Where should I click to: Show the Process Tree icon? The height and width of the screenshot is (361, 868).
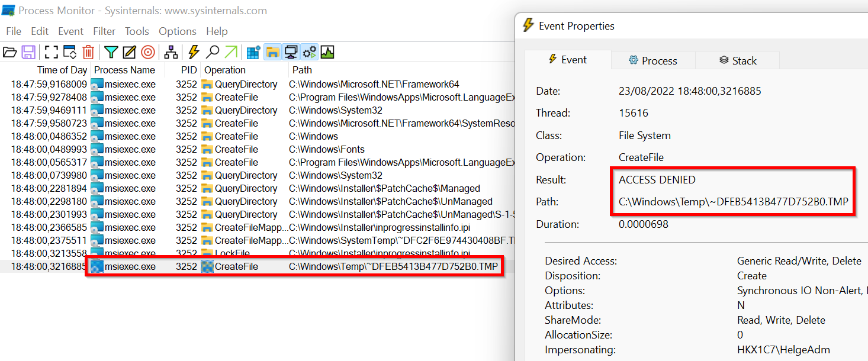click(171, 52)
